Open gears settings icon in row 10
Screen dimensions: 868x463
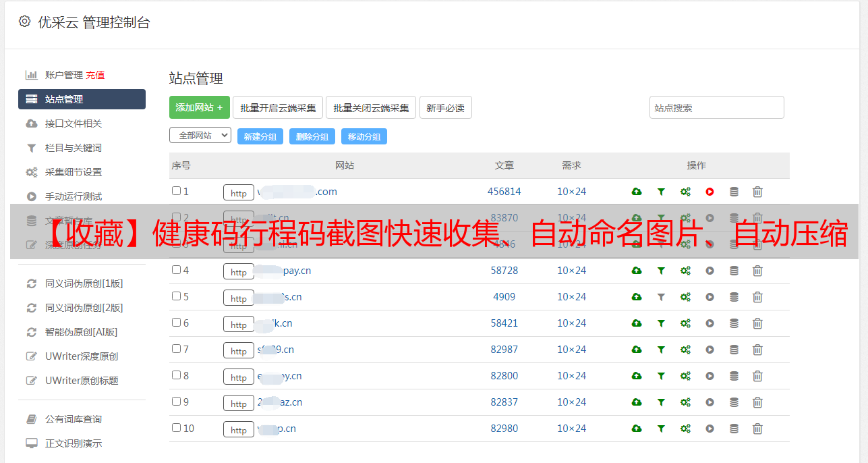click(x=685, y=429)
